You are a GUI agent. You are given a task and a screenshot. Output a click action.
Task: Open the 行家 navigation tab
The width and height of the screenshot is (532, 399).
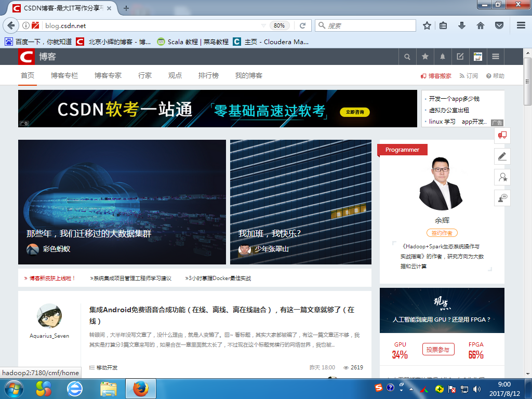point(145,75)
